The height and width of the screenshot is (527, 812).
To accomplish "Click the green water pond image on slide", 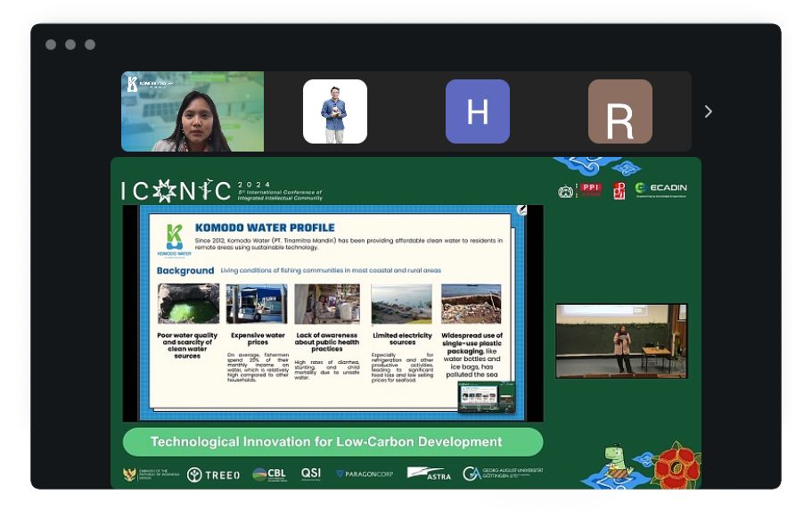I will [x=188, y=304].
